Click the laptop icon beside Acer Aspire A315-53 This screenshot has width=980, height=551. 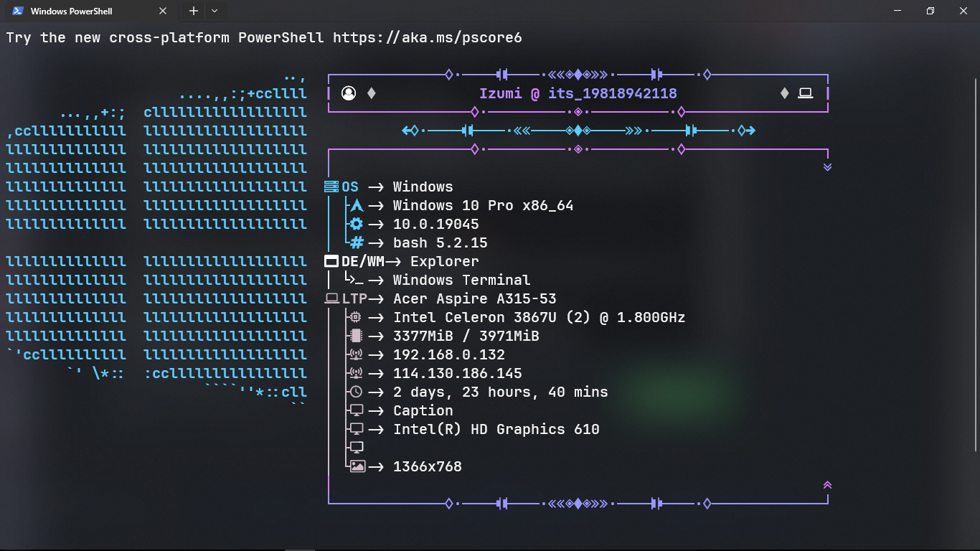[331, 298]
